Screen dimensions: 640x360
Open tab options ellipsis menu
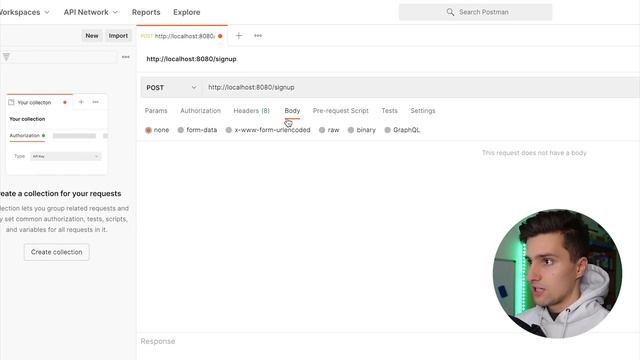coord(258,36)
